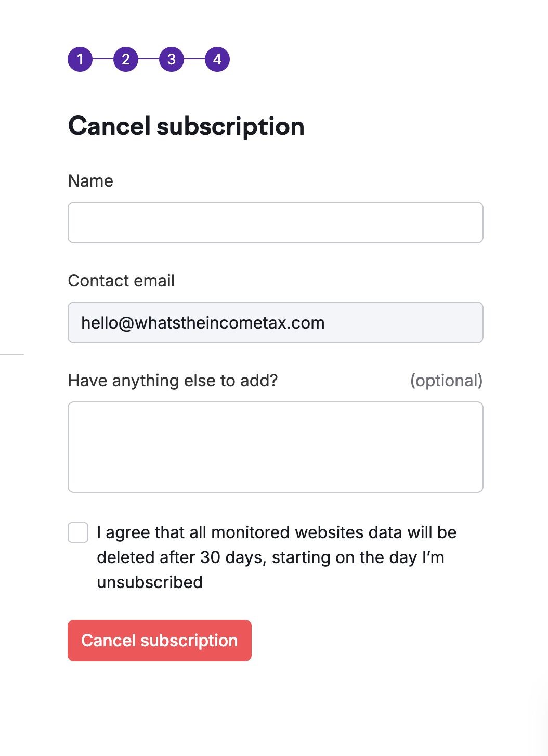Image resolution: width=548 pixels, height=756 pixels.
Task: Tick the data deletion agreement checkbox
Action: (x=78, y=533)
